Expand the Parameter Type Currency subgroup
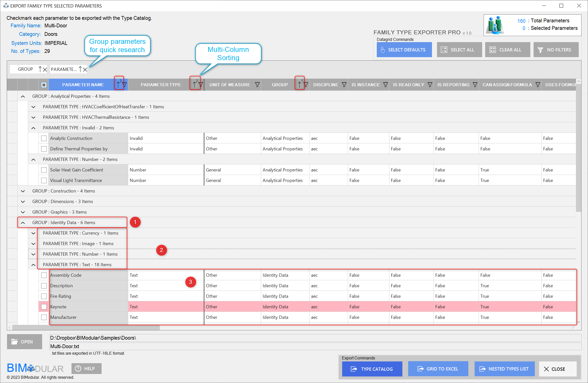This screenshot has width=588, height=383. click(33, 233)
